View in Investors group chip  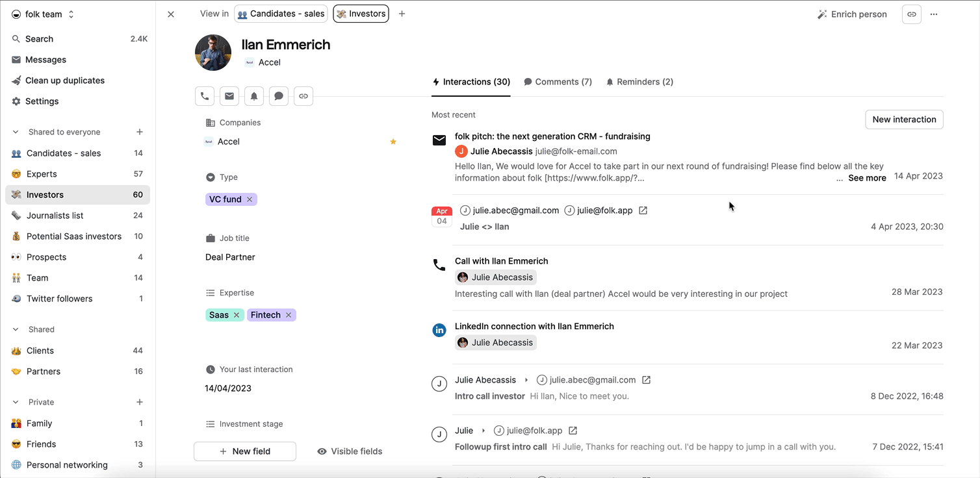click(x=361, y=14)
